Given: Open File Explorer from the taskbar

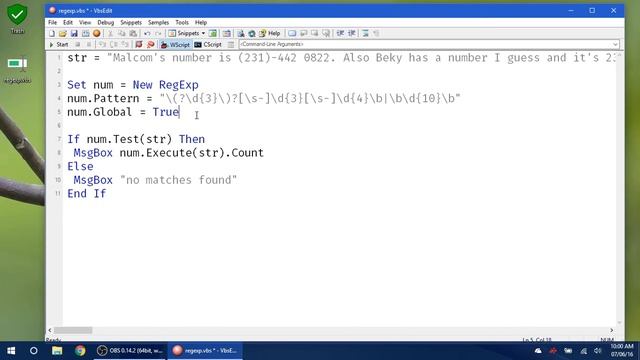Looking at the screenshot, I should pos(57,351).
